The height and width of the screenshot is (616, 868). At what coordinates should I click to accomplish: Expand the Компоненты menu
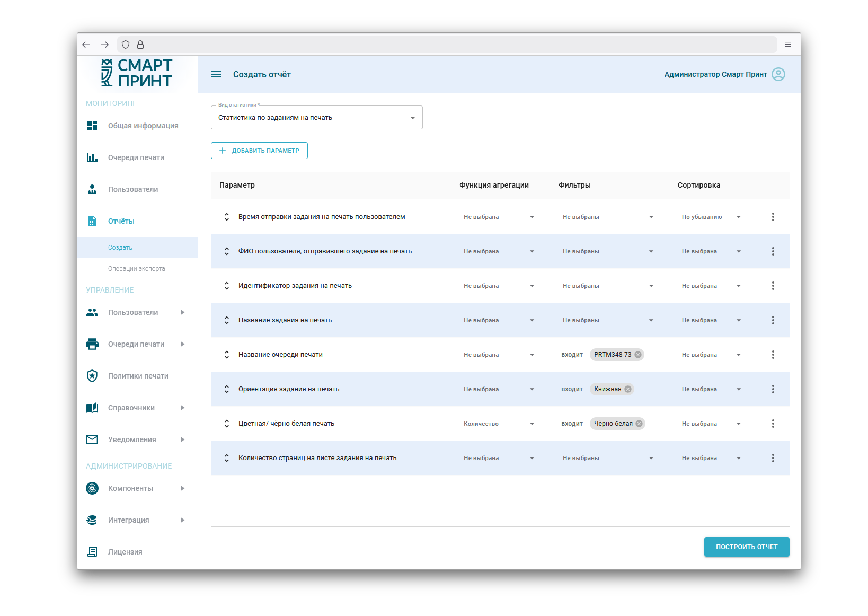point(137,488)
